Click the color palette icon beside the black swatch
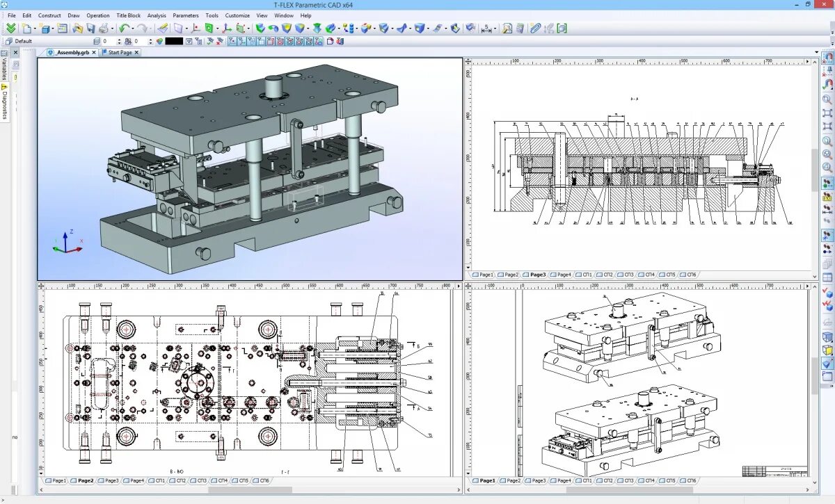Viewport: 835px width, 504px height. coord(159,41)
